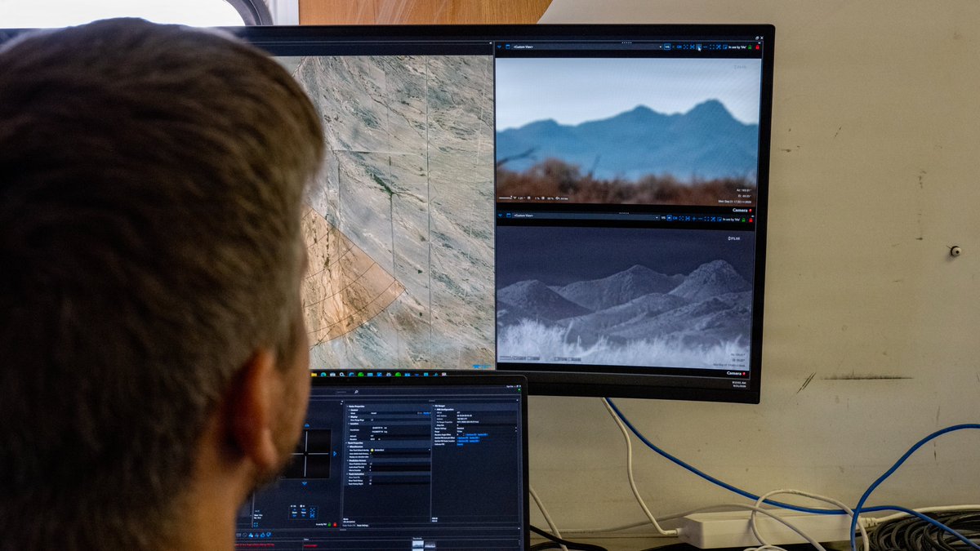Click the timestamp text on daylight video
Screen dimensions: 980x551
pos(735,202)
